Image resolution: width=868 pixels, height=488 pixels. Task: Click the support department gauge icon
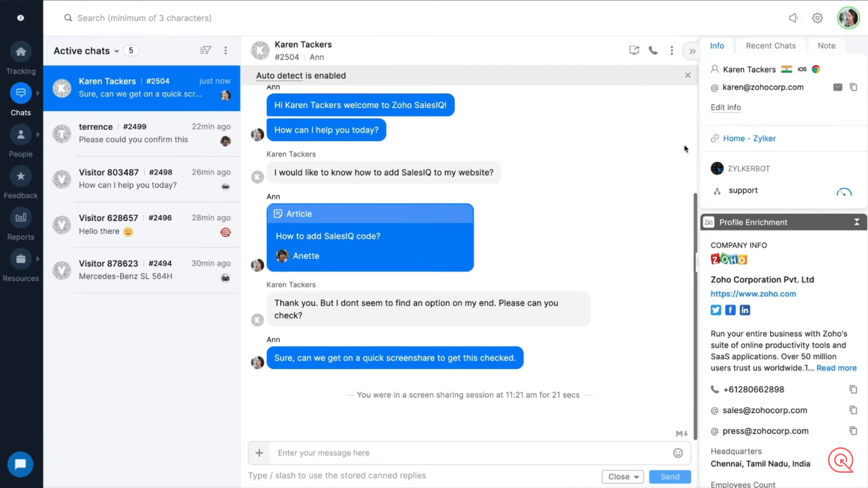pos(844,191)
